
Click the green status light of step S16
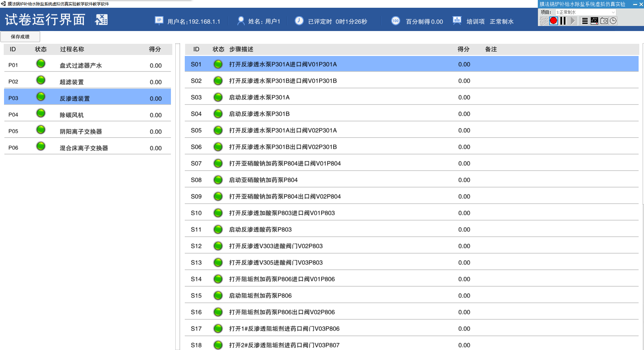218,312
